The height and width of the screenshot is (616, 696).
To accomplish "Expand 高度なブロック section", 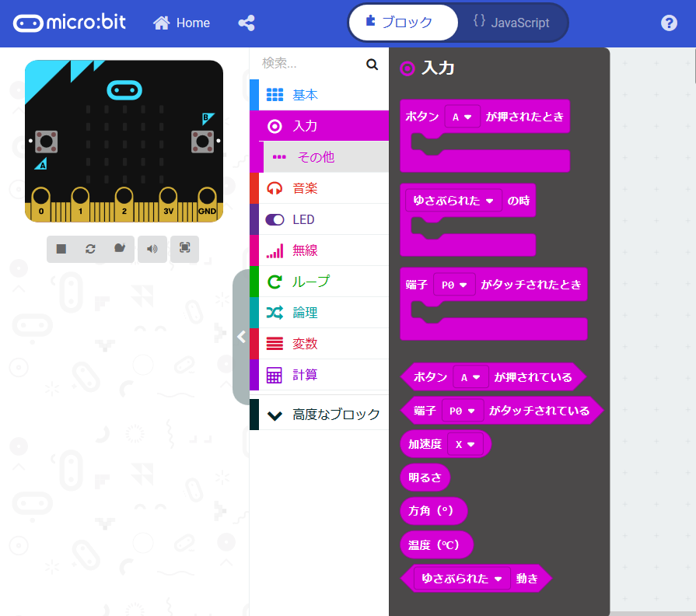I will point(319,415).
